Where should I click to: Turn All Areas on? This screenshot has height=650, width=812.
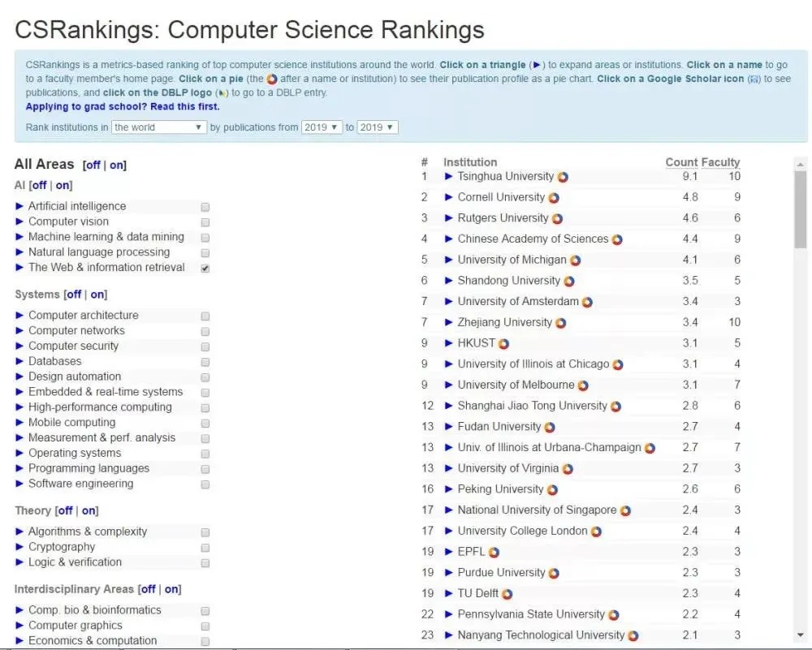(116, 165)
